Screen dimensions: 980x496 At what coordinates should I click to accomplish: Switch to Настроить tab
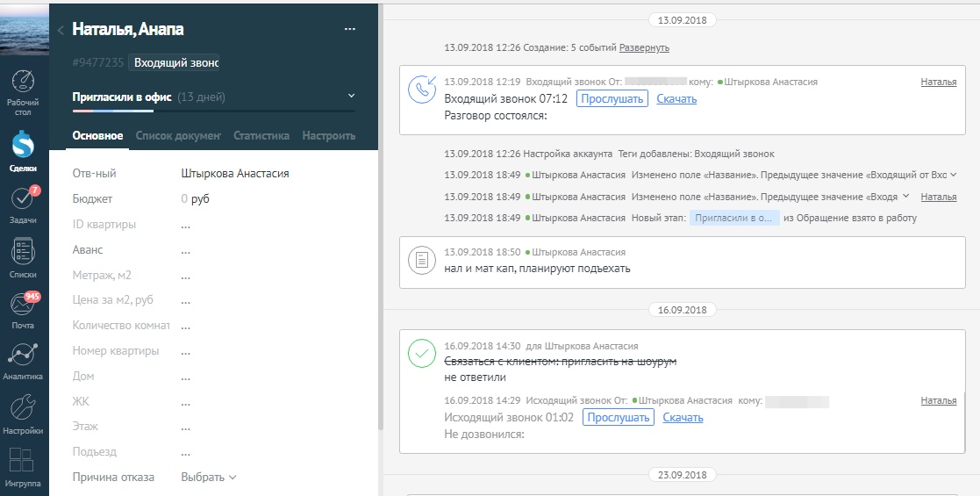tap(329, 136)
